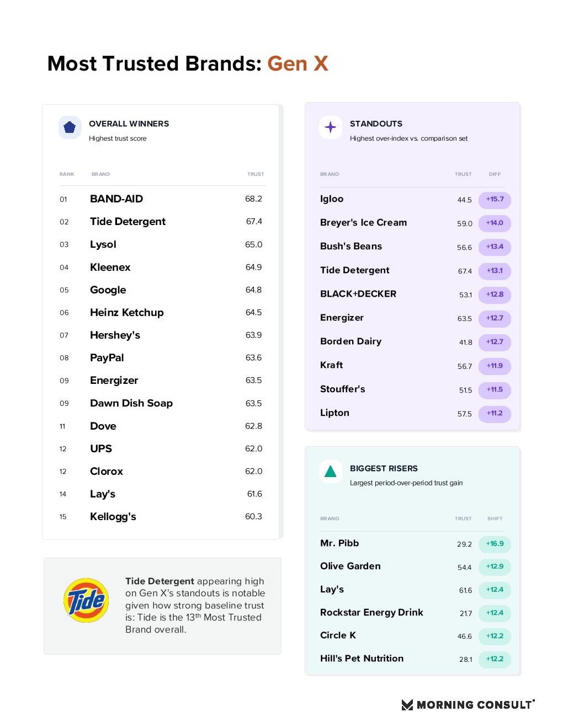Click the Standouts sparkle star icon
The height and width of the screenshot is (728, 563).
pyautogui.click(x=331, y=127)
